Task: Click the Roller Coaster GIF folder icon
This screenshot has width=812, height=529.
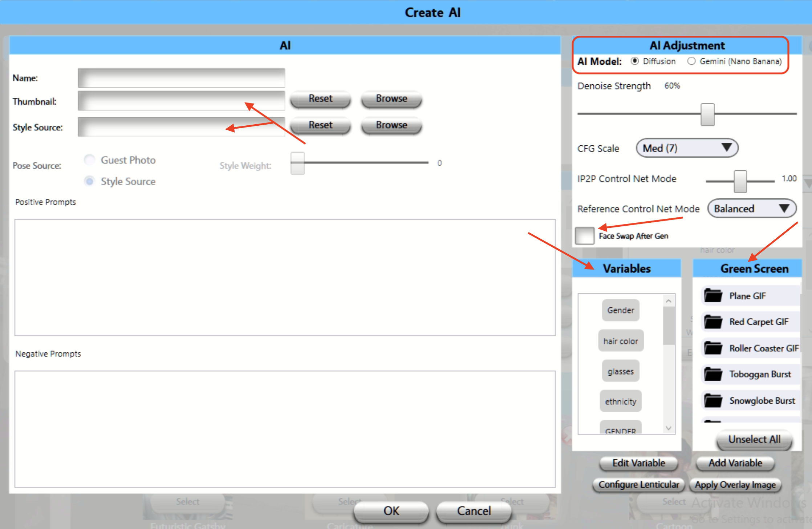Action: (713, 348)
